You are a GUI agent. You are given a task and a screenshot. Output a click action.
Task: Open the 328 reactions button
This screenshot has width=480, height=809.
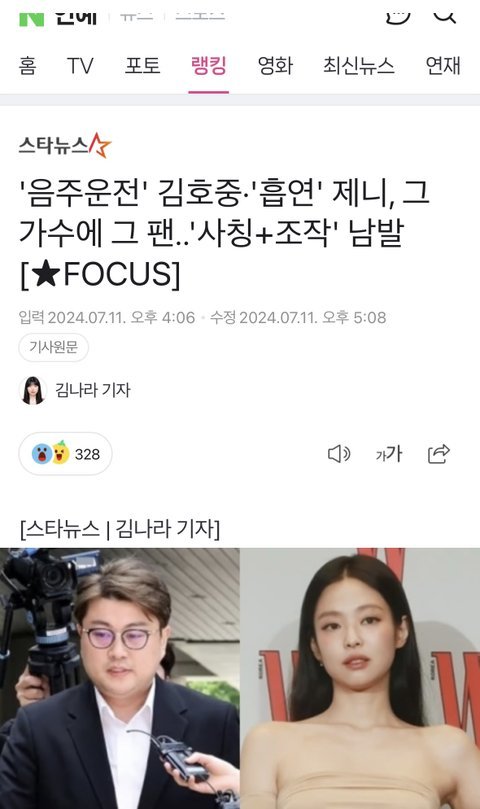(66, 454)
